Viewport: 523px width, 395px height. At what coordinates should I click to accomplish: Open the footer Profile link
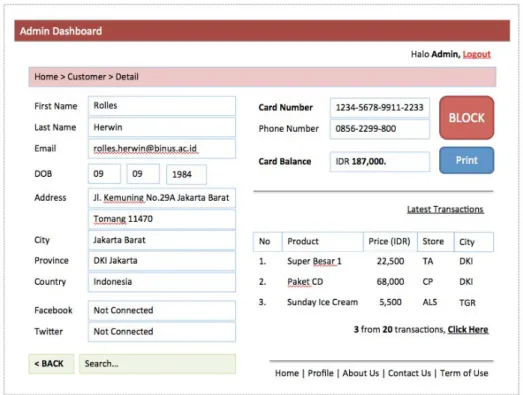pos(321,373)
